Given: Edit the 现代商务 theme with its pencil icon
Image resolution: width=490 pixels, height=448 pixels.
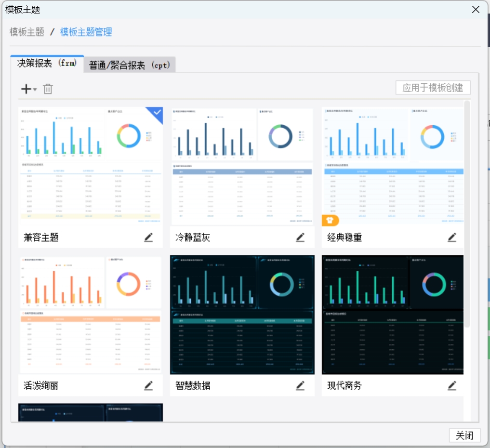Looking at the screenshot, I should pyautogui.click(x=452, y=385).
